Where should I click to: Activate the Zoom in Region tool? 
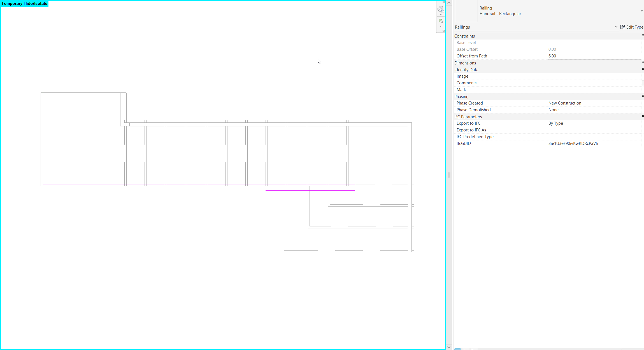(x=440, y=21)
